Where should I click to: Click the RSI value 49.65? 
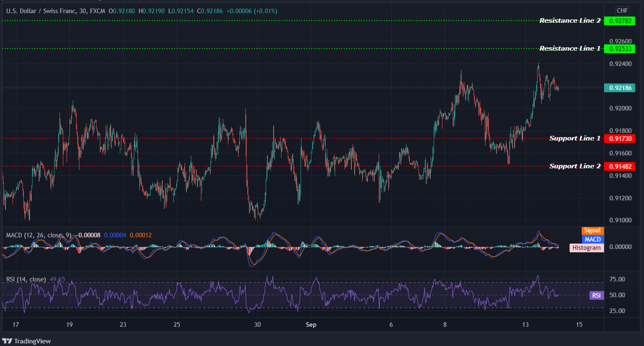(x=57, y=279)
